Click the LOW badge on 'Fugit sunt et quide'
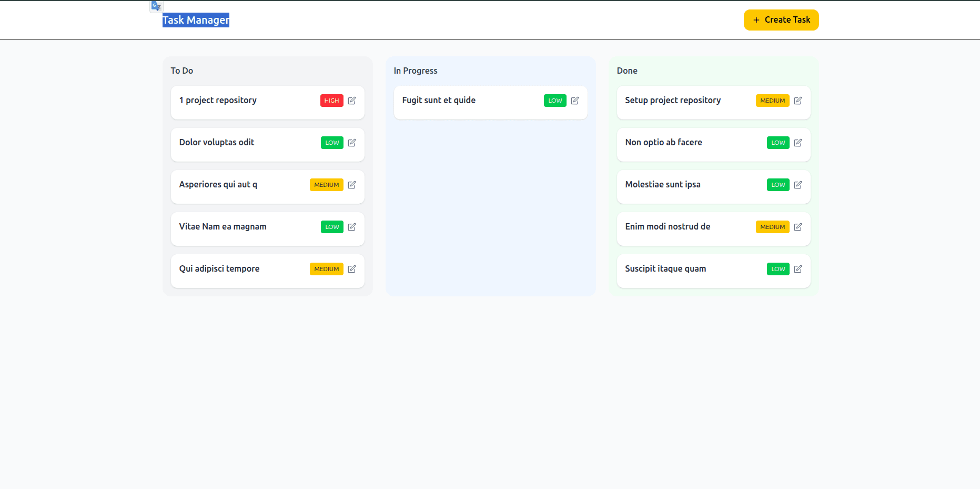This screenshot has width=980, height=489. click(555, 101)
